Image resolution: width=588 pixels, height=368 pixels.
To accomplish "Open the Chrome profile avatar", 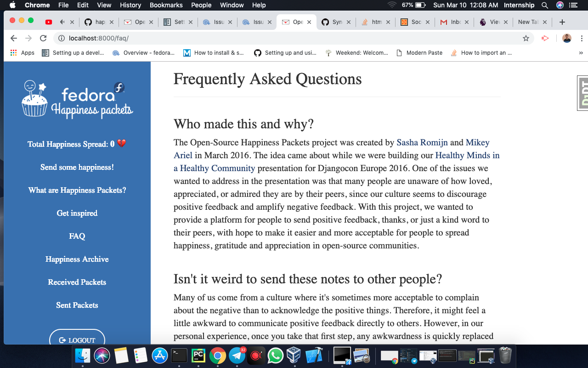I will pos(567,38).
